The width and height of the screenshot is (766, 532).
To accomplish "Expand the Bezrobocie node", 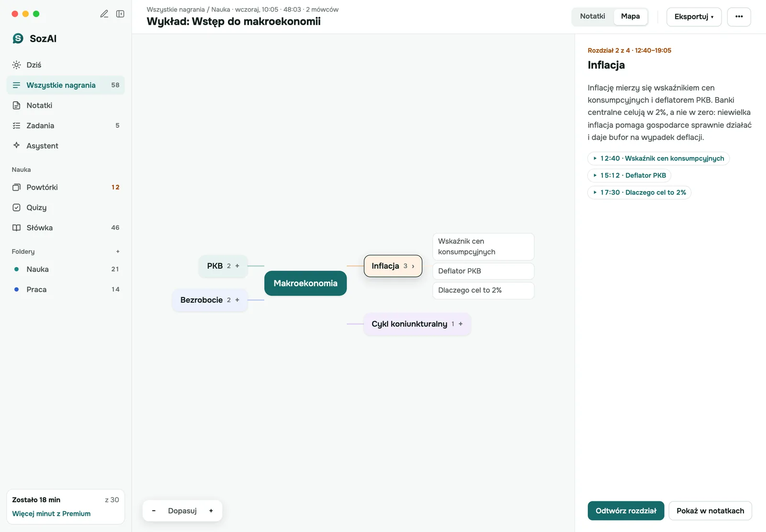I will coord(237,300).
